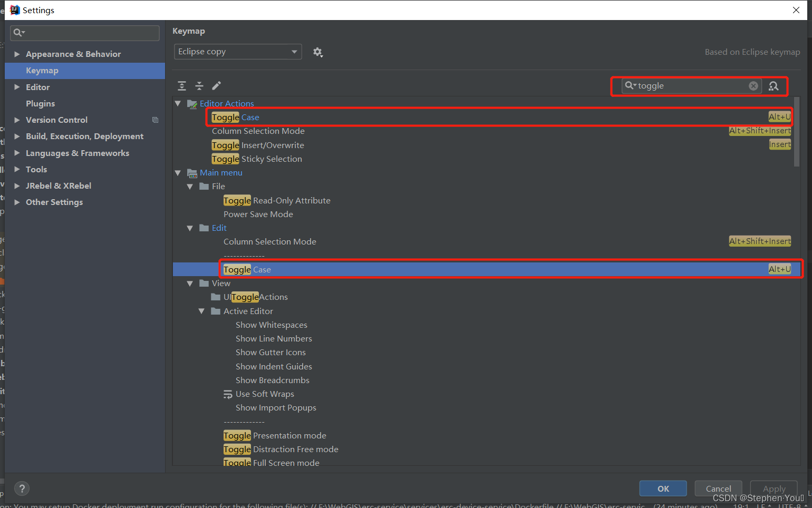Click the Collapse All icon in Keymap toolbar
The image size is (812, 508).
[199, 86]
